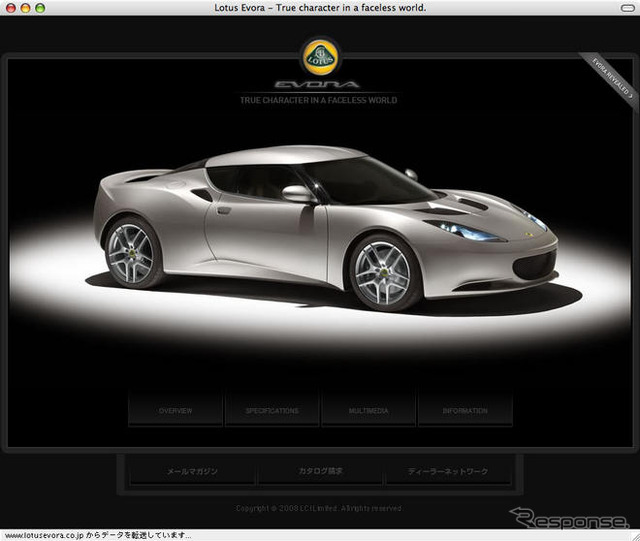Image resolution: width=640 pixels, height=541 pixels.
Task: Click the toolbar toggle pill button
Action: 627,8
